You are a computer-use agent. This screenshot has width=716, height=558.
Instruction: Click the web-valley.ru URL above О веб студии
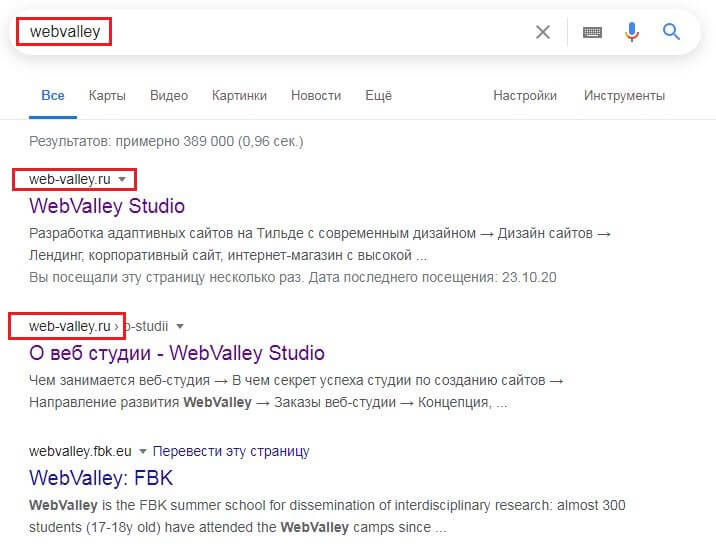[70, 326]
